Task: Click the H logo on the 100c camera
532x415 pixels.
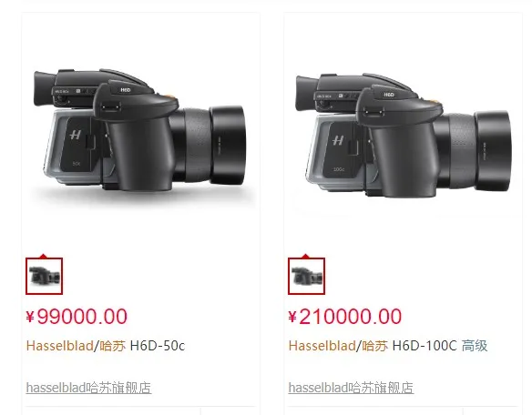Action: (x=338, y=139)
